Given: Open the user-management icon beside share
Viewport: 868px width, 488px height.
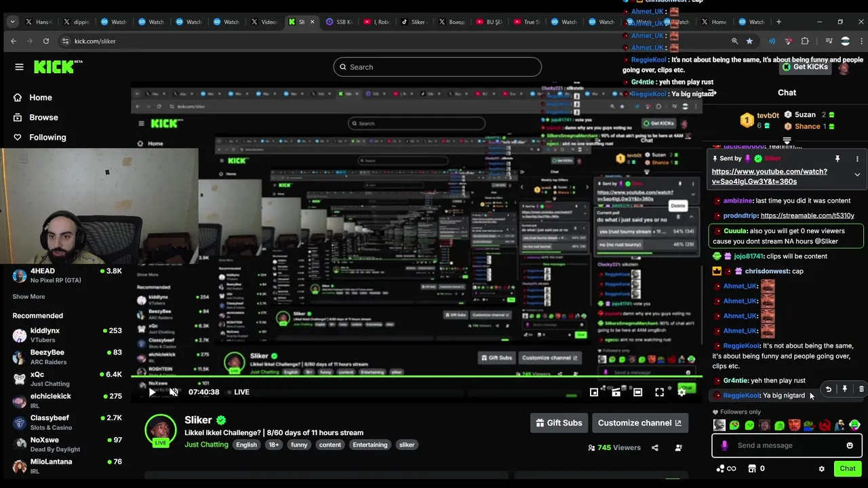Looking at the screenshot, I should 679,447.
